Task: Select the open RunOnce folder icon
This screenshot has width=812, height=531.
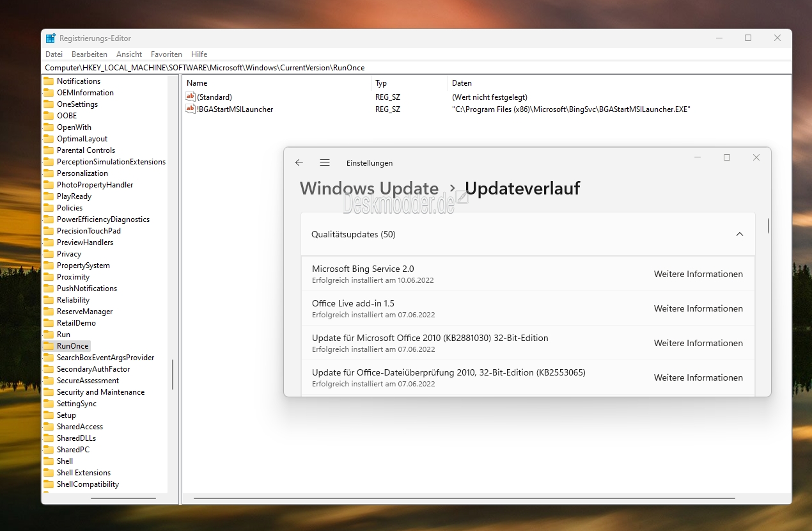Action: [x=49, y=346]
